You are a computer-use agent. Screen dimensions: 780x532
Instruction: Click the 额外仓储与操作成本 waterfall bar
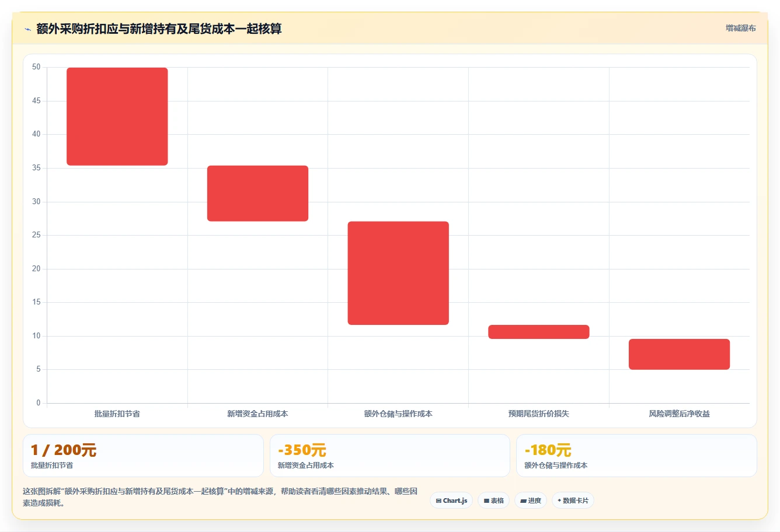(398, 273)
